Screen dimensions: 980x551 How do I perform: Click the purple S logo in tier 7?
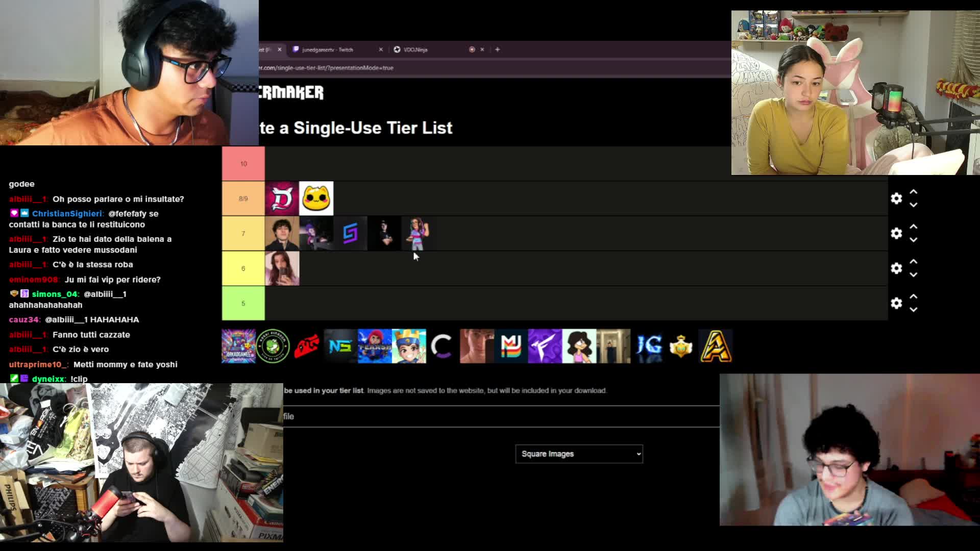[350, 233]
